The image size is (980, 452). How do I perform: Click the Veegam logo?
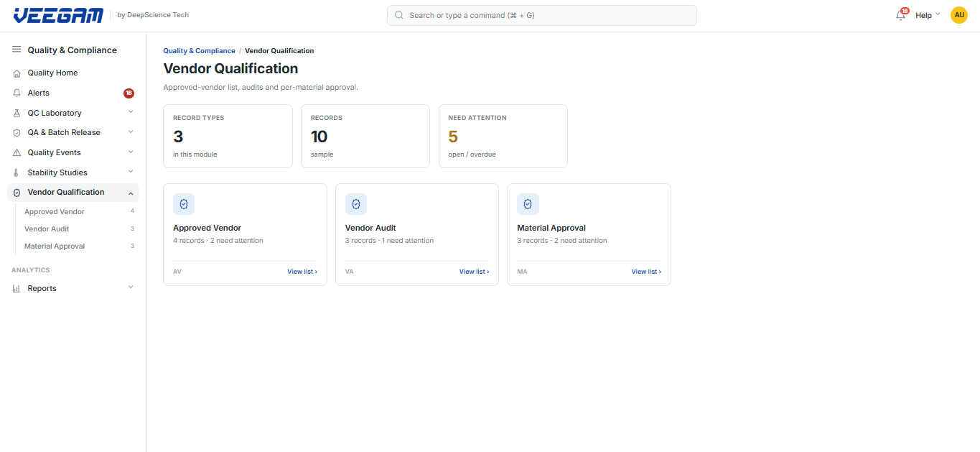coord(58,15)
